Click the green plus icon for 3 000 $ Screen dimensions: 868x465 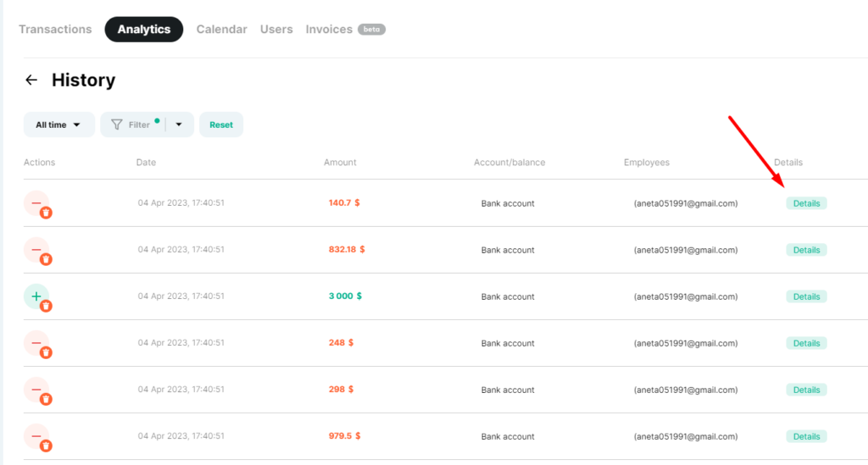click(36, 296)
